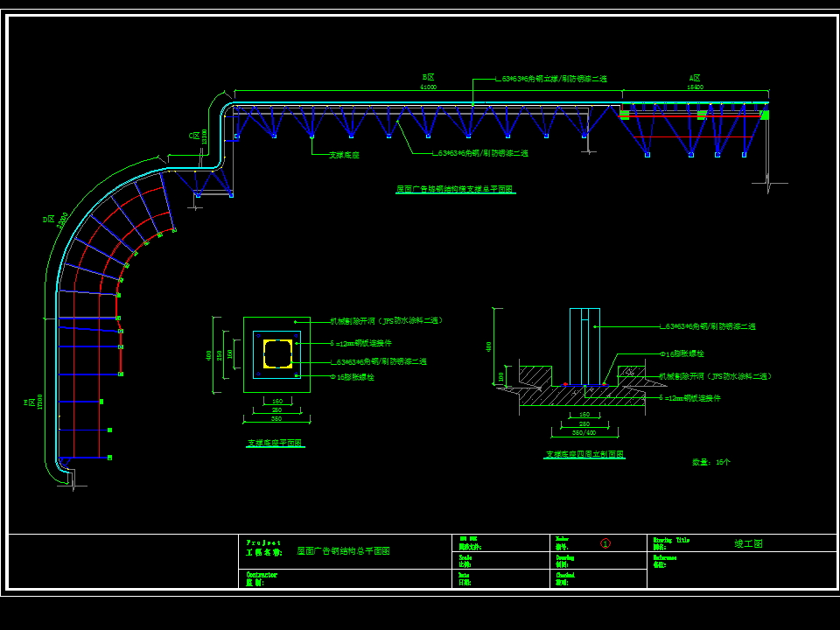This screenshot has width=840, height=630.
Task: Select the 支撑底座 leader label in top plan
Action: 344,155
